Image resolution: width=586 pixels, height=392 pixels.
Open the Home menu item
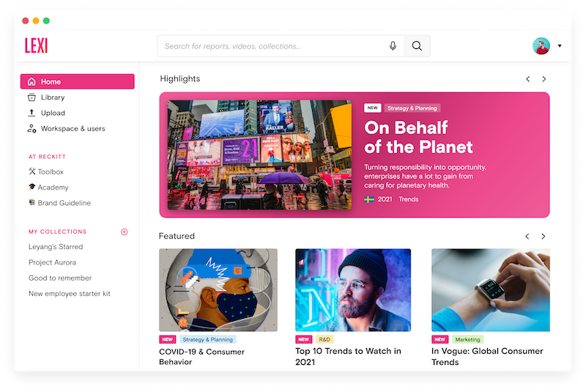(78, 81)
